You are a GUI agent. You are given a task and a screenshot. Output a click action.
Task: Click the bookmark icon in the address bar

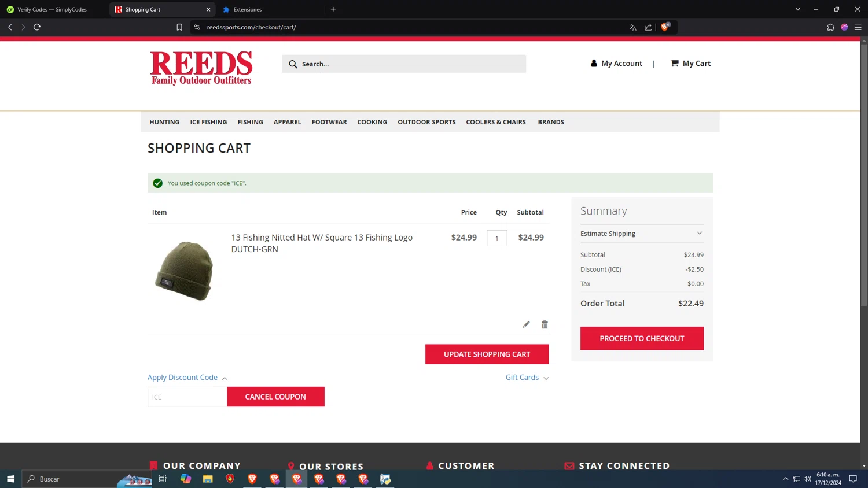point(179,27)
